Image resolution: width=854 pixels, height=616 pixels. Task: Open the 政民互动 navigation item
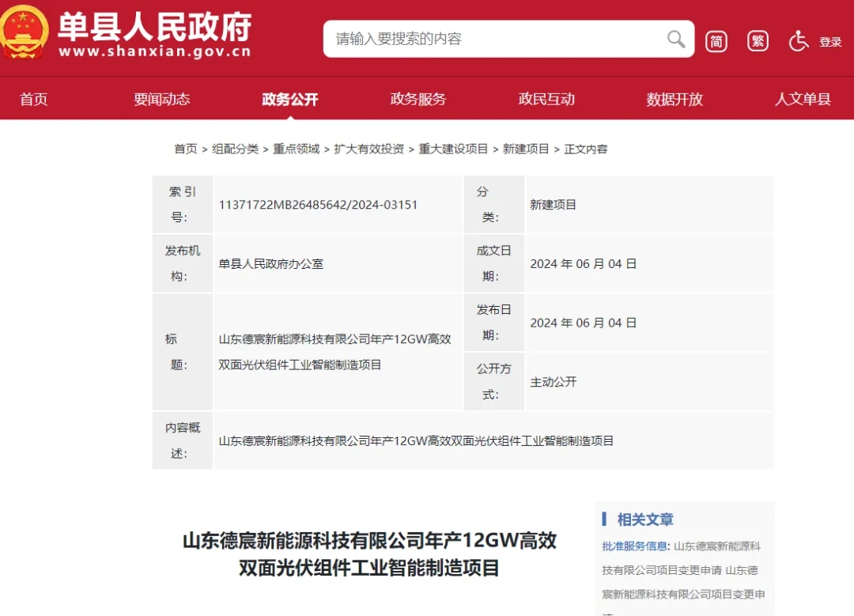(x=546, y=99)
